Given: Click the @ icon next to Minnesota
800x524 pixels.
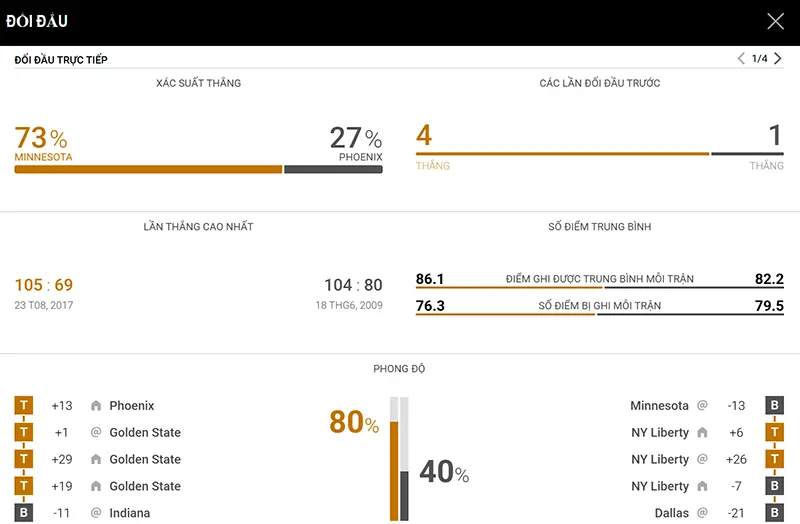Looking at the screenshot, I should point(702,406).
